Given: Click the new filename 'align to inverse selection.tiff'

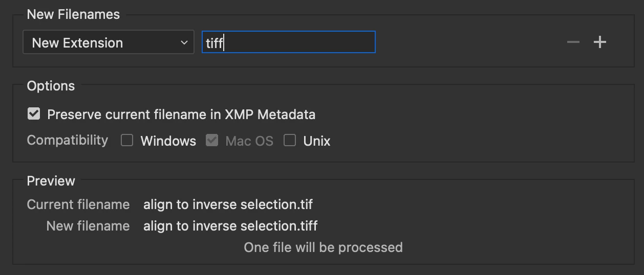Looking at the screenshot, I should tap(230, 226).
